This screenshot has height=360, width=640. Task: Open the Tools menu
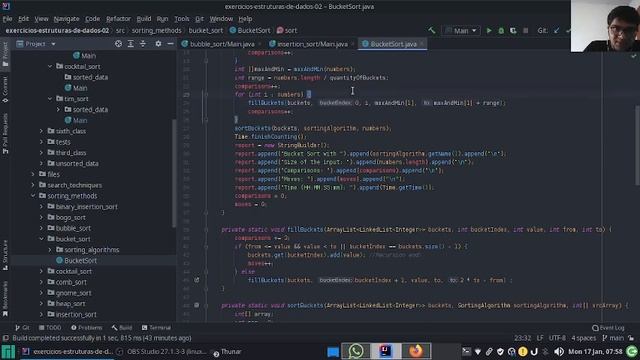[182, 19]
